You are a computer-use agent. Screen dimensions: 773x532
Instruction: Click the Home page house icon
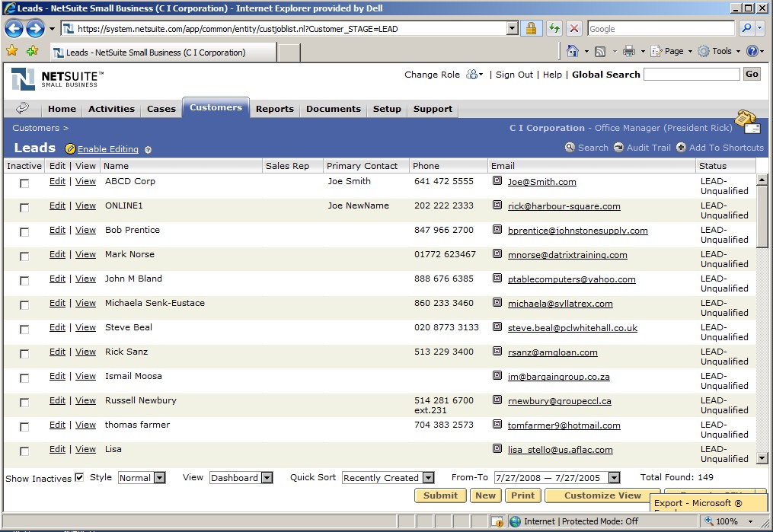click(x=573, y=51)
